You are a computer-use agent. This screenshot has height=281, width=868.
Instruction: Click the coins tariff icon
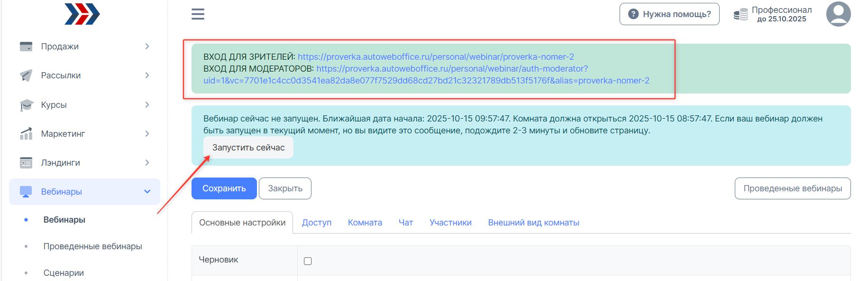pyautogui.click(x=740, y=15)
